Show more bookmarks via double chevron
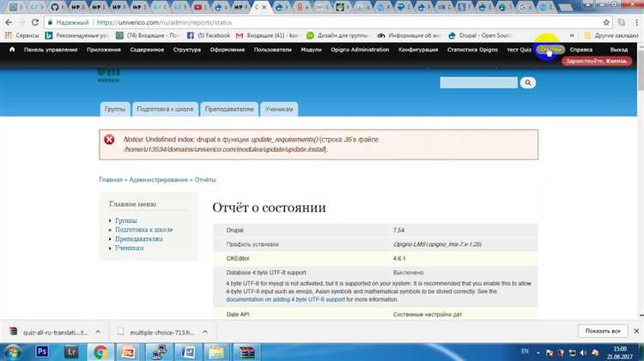This screenshot has height=361, width=644. point(572,36)
